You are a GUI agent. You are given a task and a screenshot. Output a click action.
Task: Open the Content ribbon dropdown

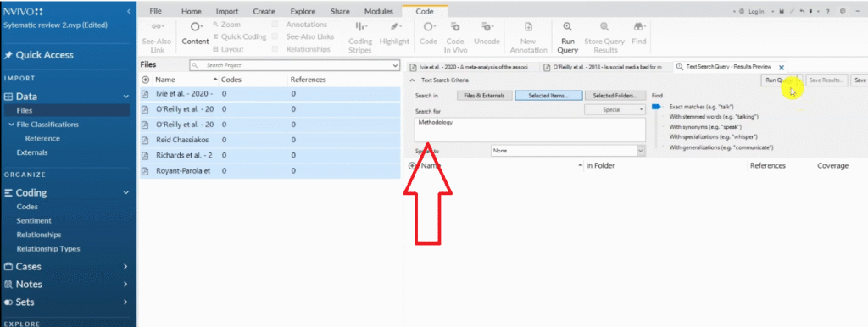point(196,34)
